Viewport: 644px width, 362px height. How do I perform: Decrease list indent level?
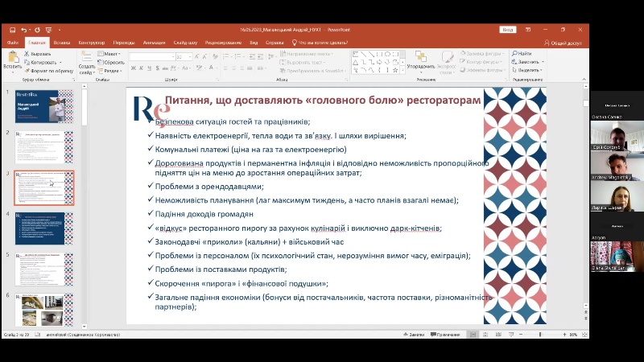point(252,56)
